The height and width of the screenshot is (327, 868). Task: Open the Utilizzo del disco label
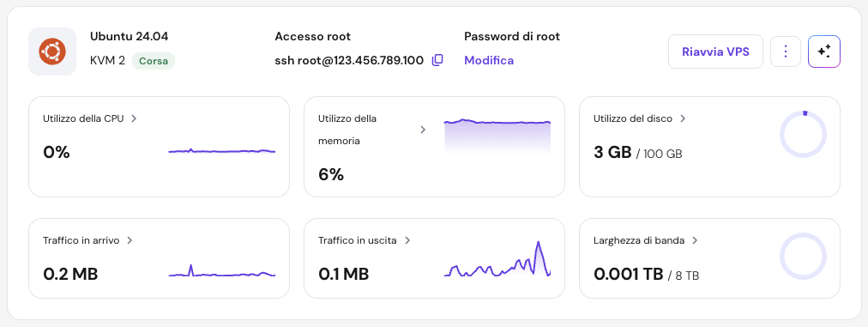pyautogui.click(x=633, y=118)
